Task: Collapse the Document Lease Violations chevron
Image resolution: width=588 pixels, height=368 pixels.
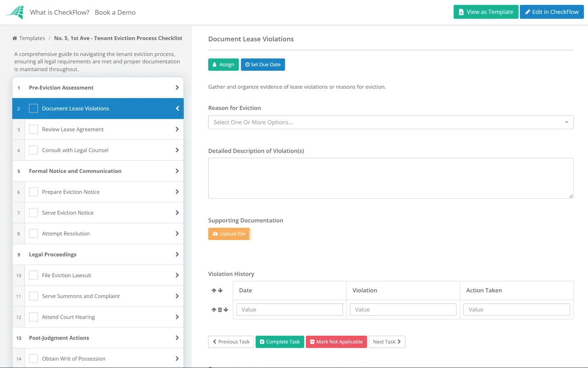Action: pyautogui.click(x=177, y=109)
